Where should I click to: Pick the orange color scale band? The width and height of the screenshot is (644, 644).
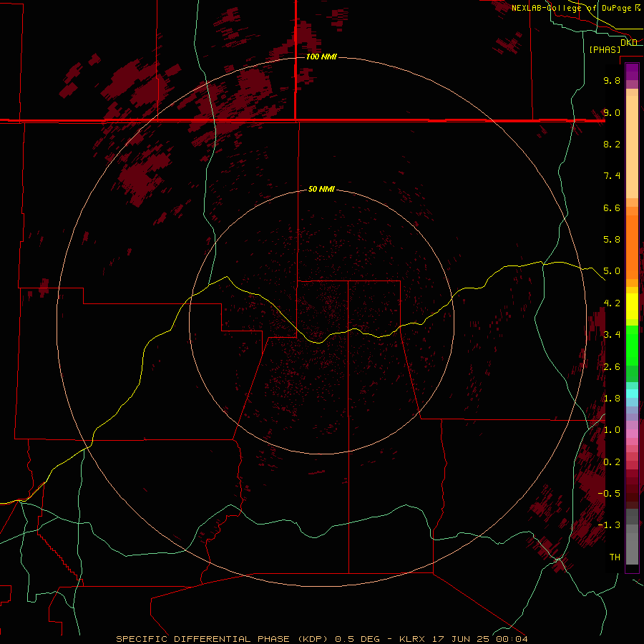pyautogui.click(x=632, y=248)
